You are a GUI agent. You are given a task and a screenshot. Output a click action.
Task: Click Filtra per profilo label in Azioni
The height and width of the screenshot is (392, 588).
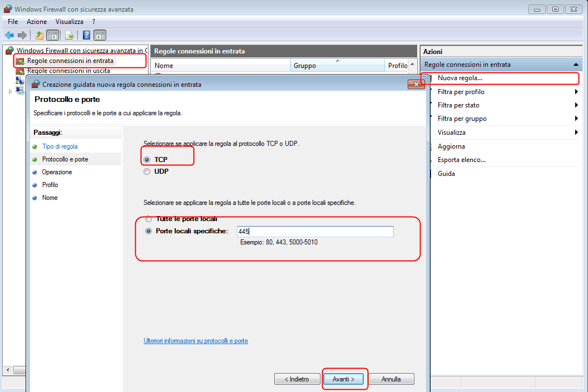click(x=461, y=92)
